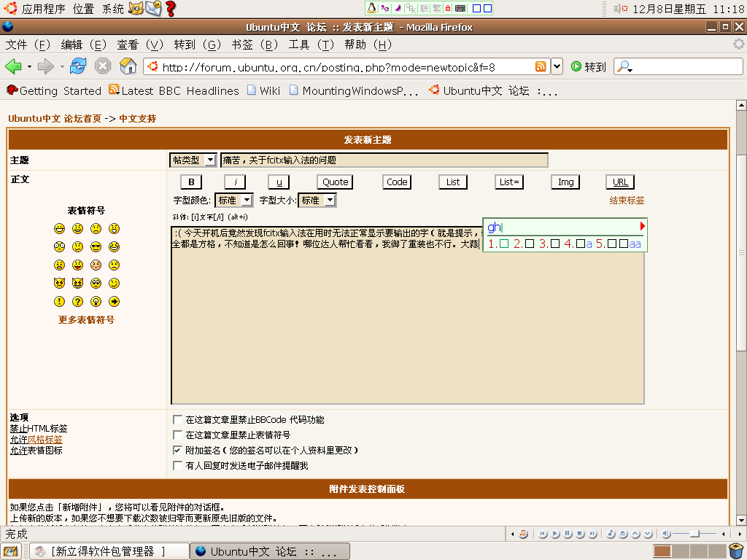Check disable BBCode in this post
This screenshot has width=747, height=560.
[177, 419]
